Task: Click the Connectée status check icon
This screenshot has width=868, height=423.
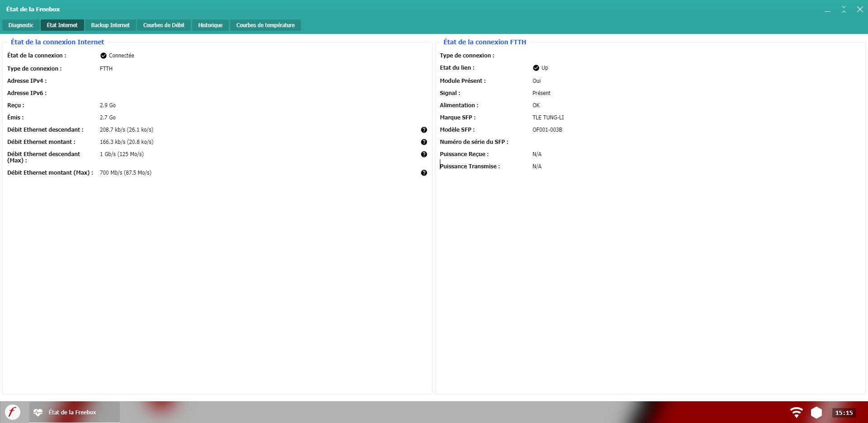Action: (104, 56)
